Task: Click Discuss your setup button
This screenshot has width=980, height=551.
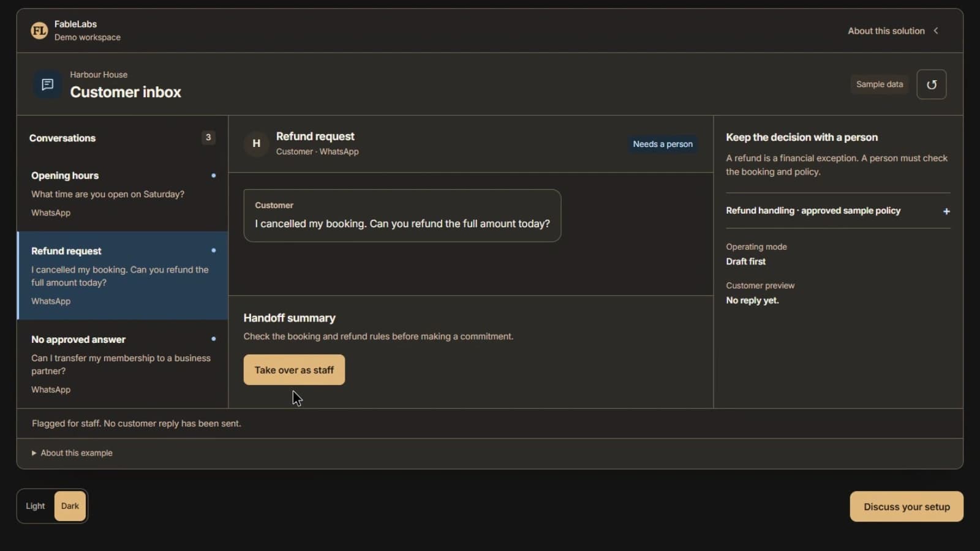Action: 907,507
